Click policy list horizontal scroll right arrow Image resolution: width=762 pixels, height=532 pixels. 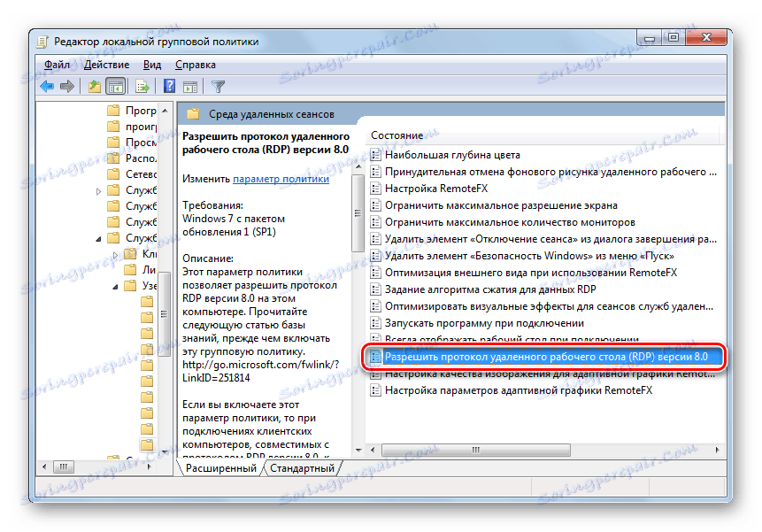(717, 451)
